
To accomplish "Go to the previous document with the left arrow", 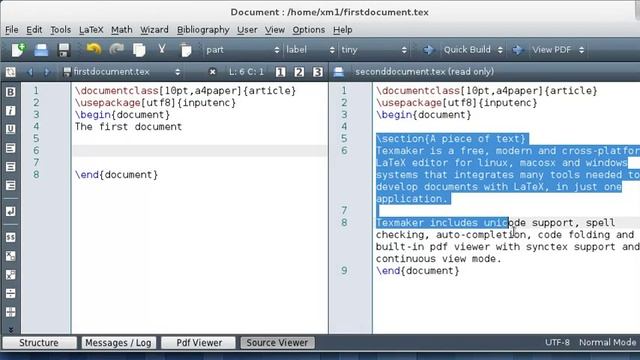I will click(x=30, y=72).
